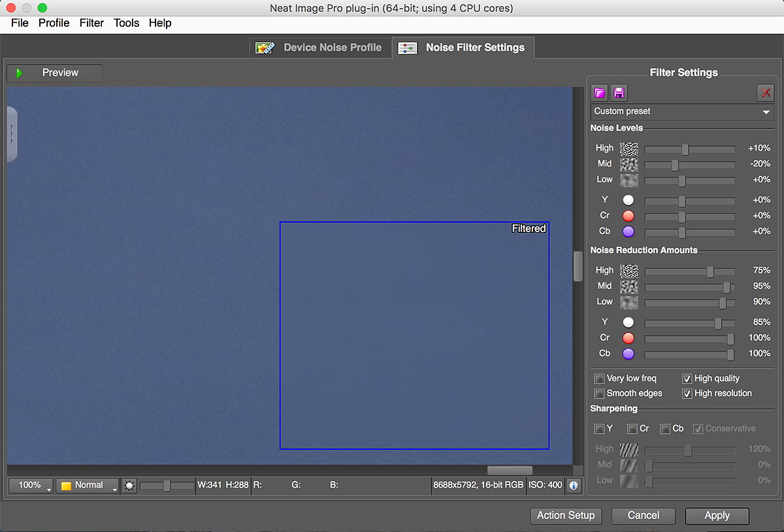Viewport: 784px width, 532px height.
Task: Click the Sharpening High slider handle
Action: tap(687, 450)
